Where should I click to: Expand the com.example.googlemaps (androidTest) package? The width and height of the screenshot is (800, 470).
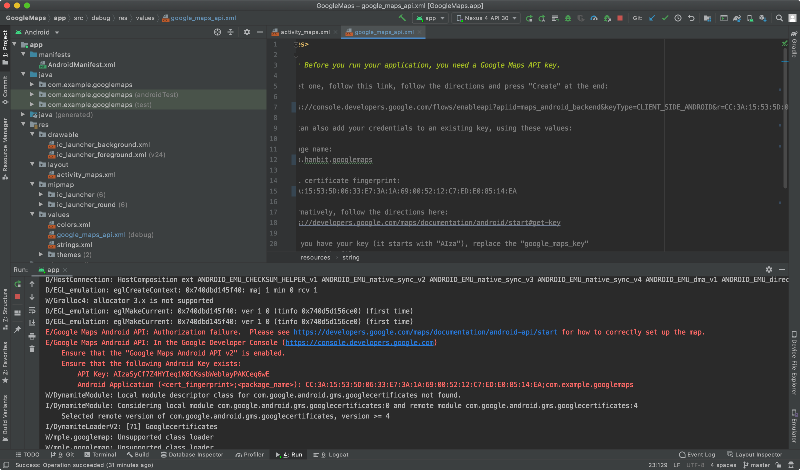[x=32, y=94]
